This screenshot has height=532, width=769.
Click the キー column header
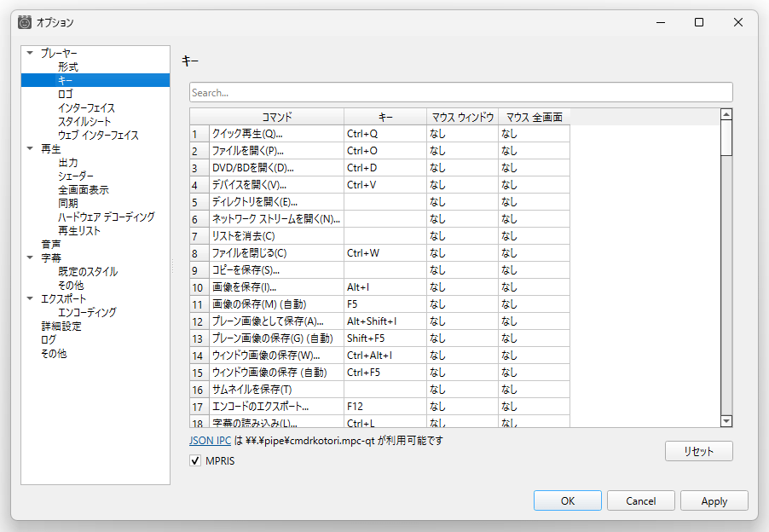click(385, 117)
